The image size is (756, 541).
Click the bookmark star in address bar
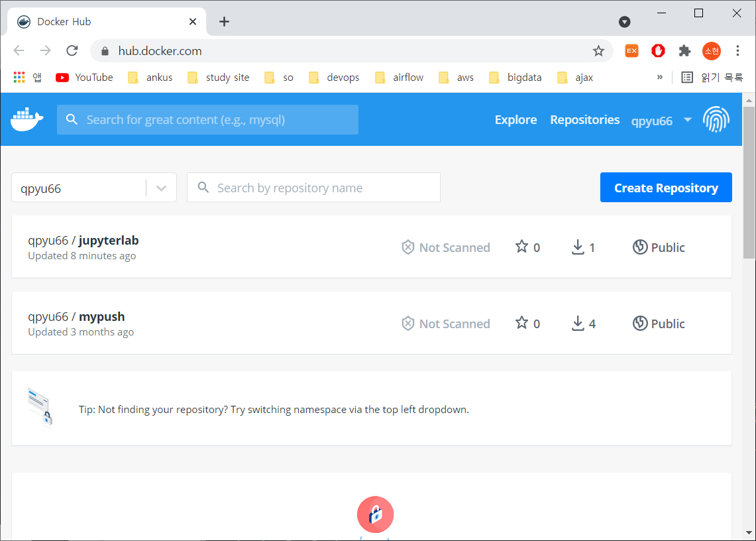click(598, 50)
